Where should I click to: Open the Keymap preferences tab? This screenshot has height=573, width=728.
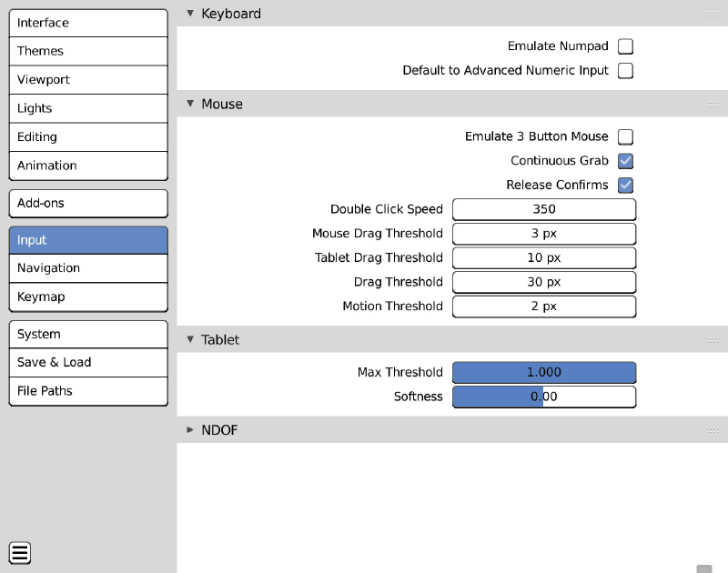(88, 297)
